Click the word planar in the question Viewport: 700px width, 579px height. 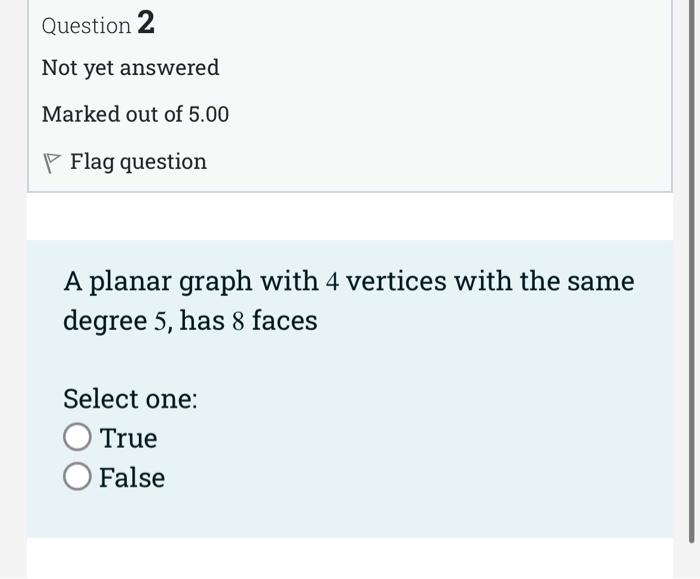point(131,283)
